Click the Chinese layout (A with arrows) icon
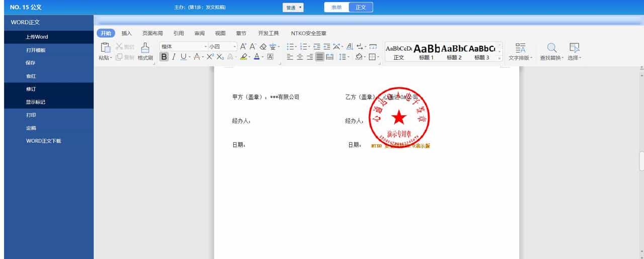 click(337, 47)
